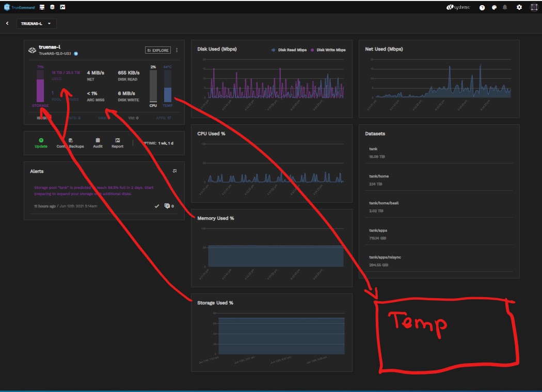The image size is (542, 392).
Task: Click the Datasets panel heading
Action: click(375, 134)
